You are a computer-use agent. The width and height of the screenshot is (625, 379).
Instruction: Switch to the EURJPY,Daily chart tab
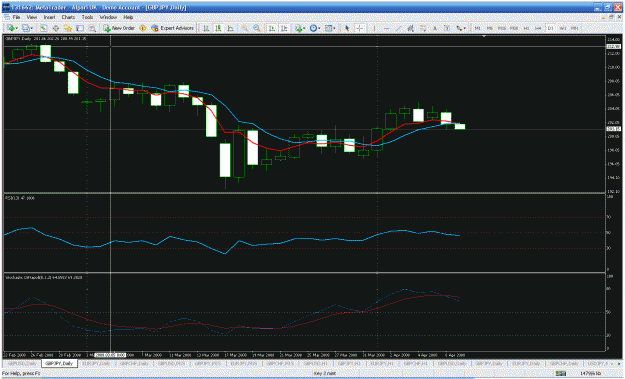pos(96,363)
